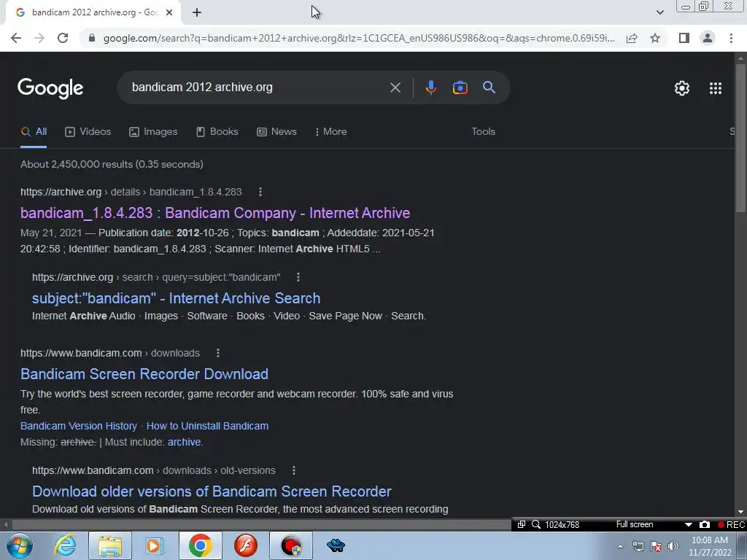Open options for the bandicam.com downloads result
The width and height of the screenshot is (747, 560).
tap(218, 354)
